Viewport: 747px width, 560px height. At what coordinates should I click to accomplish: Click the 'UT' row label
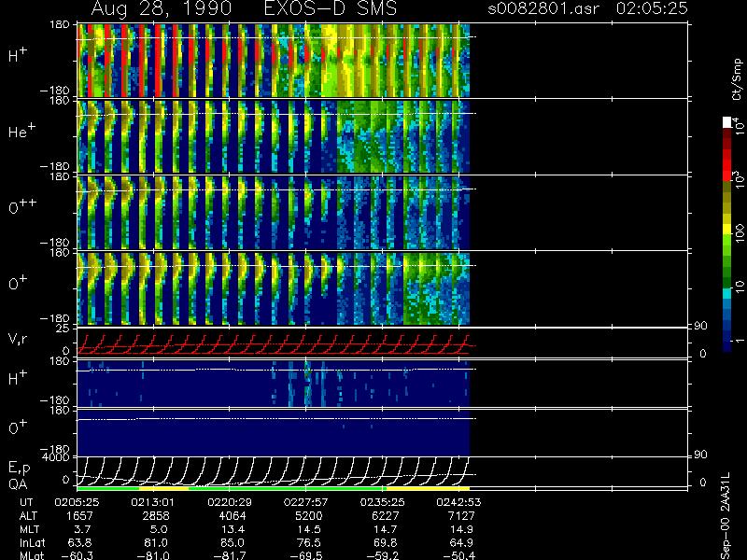27,502
